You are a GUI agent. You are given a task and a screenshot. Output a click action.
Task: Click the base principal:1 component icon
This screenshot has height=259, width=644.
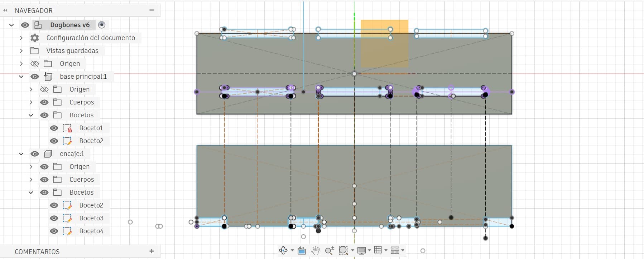point(48,76)
